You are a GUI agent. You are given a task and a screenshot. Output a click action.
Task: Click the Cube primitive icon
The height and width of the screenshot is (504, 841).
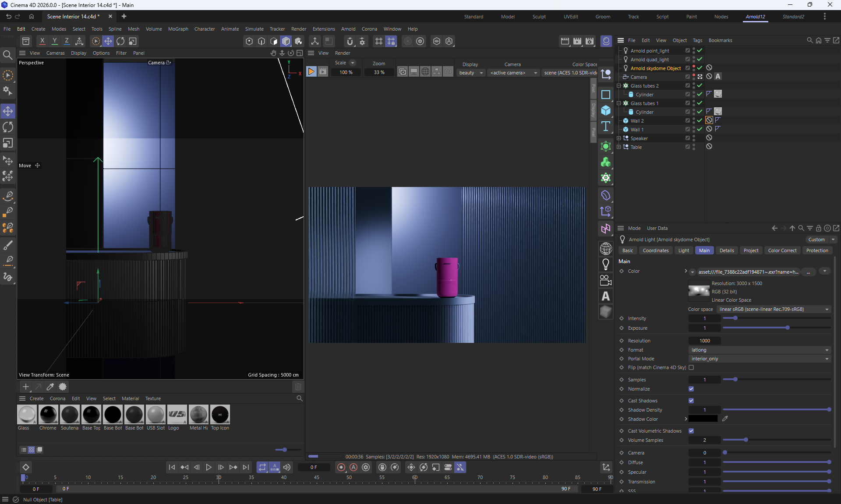pyautogui.click(x=606, y=110)
